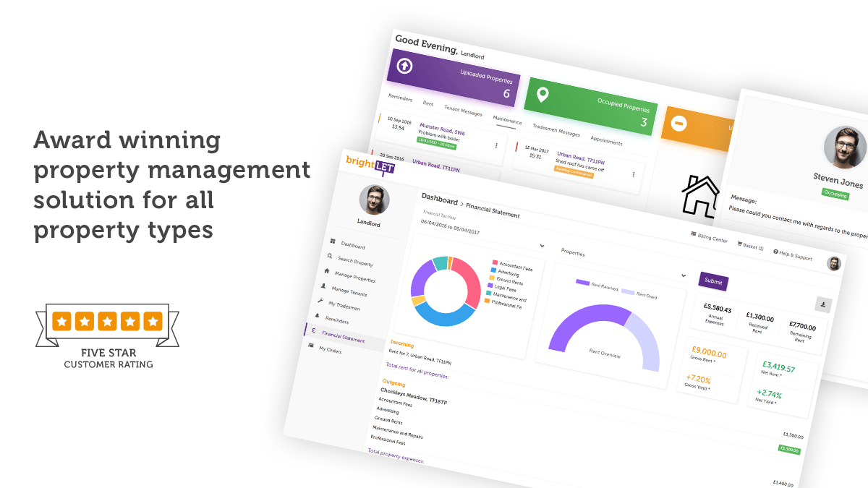Toggle Ground Rents legend entry
Image resolution: width=868 pixels, height=488 pixels.
pos(507,280)
